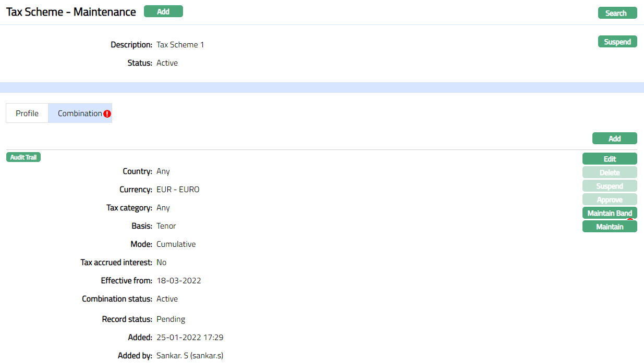Click the Tax Scheme - Maintenance heading
Image resolution: width=644 pixels, height=363 pixels.
point(71,12)
